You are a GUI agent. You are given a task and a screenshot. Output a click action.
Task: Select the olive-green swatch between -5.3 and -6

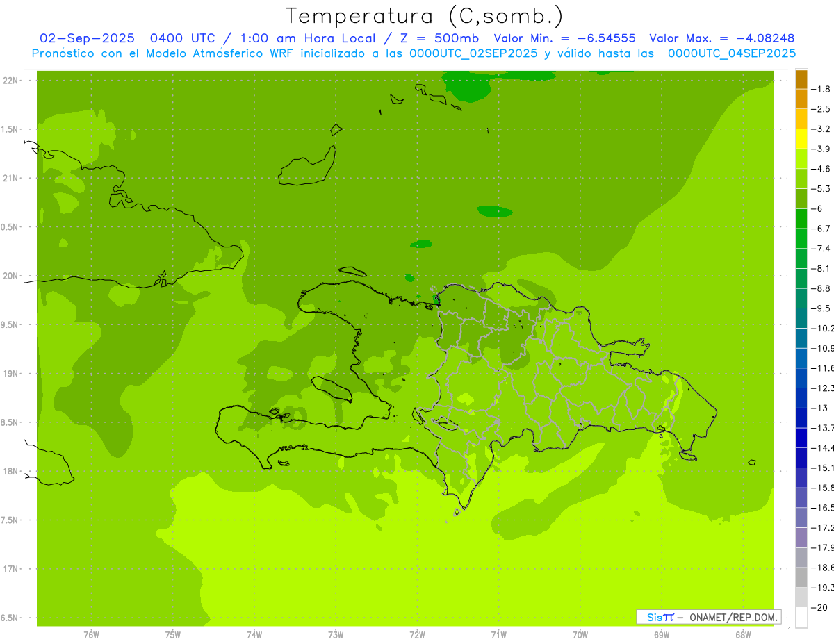[x=801, y=199]
